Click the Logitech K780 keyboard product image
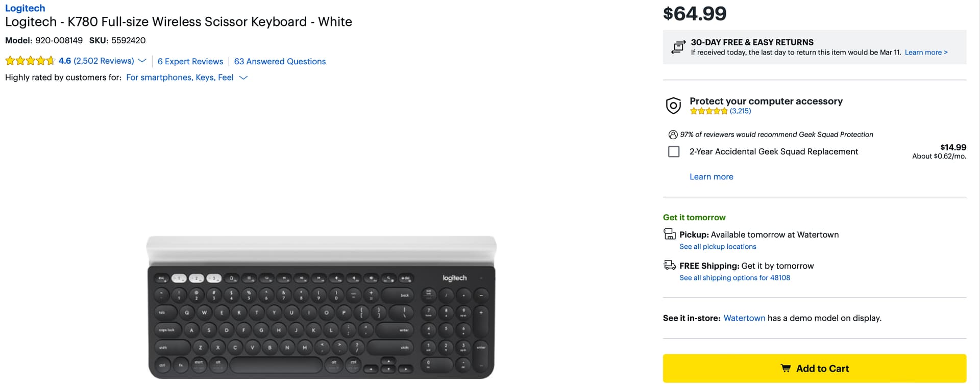 [x=321, y=307]
